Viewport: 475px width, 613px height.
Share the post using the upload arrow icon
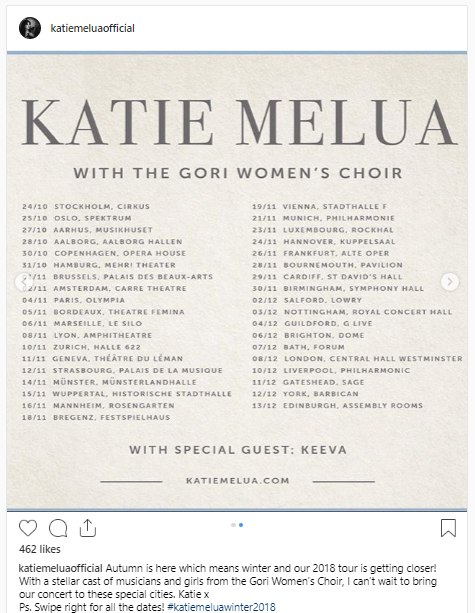point(88,528)
